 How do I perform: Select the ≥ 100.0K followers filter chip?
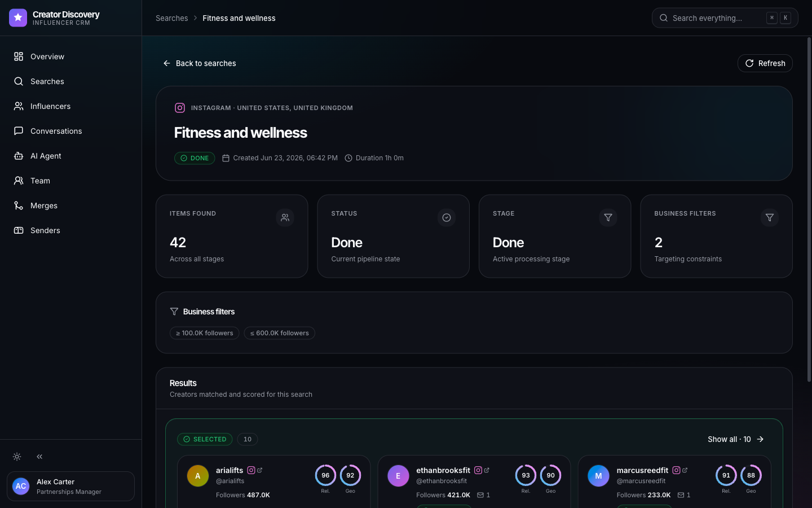[x=205, y=333]
